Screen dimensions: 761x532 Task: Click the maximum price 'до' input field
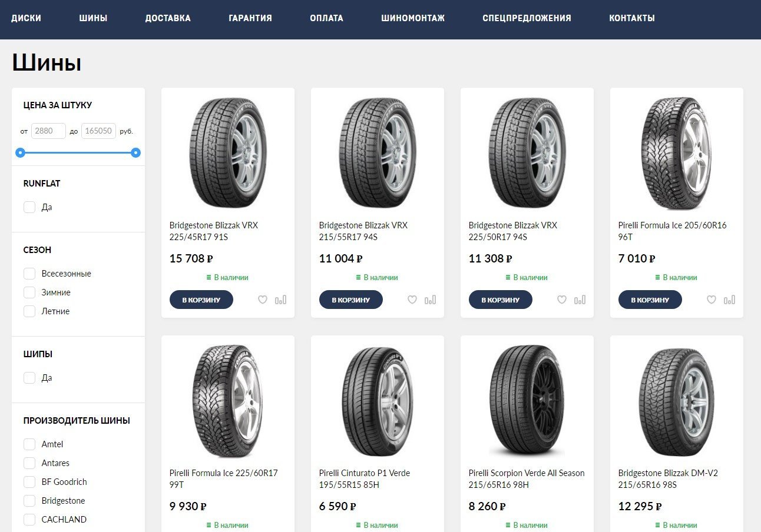point(98,131)
